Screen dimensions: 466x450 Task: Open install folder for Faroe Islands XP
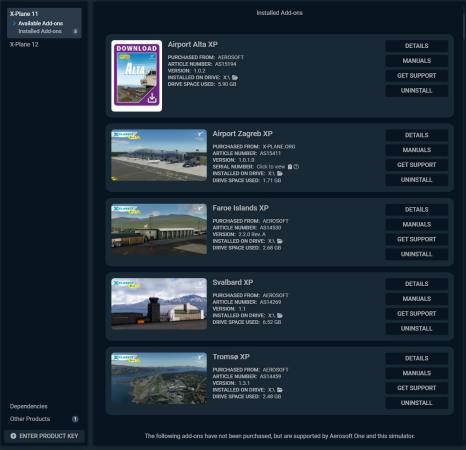[x=280, y=241]
